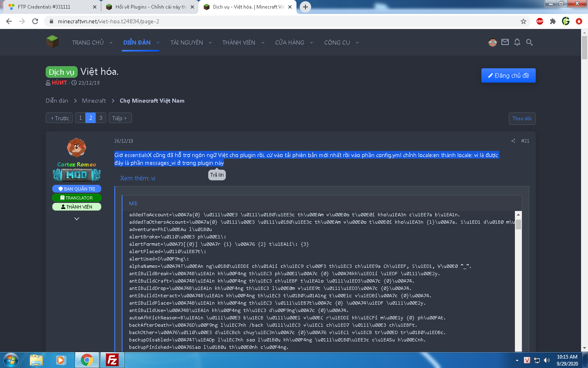Go to page 3 of the thread
588x368 pixels.
tap(101, 118)
